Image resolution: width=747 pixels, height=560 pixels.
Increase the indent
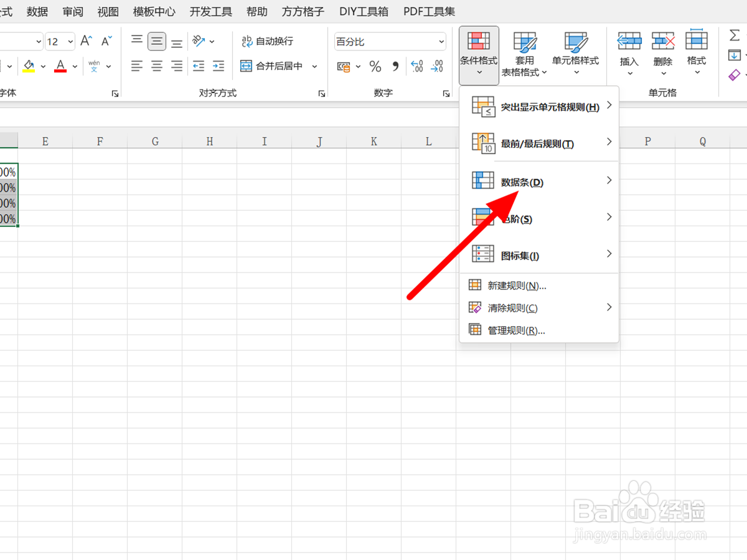tap(218, 65)
